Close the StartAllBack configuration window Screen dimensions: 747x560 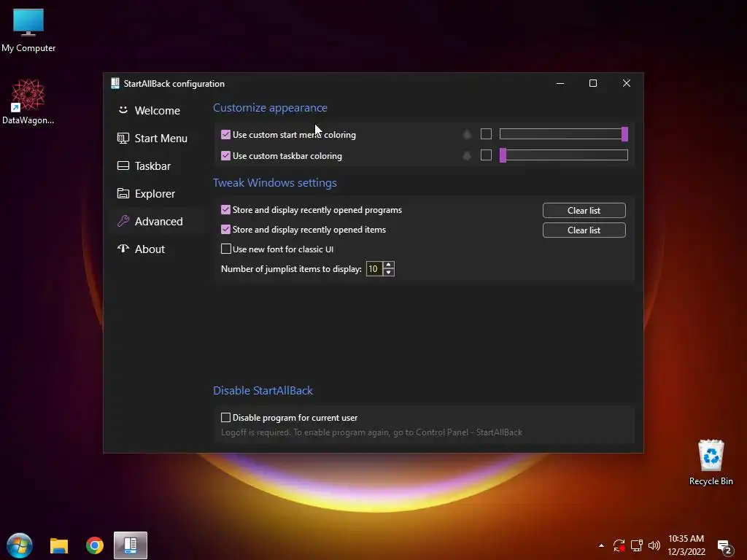627,83
